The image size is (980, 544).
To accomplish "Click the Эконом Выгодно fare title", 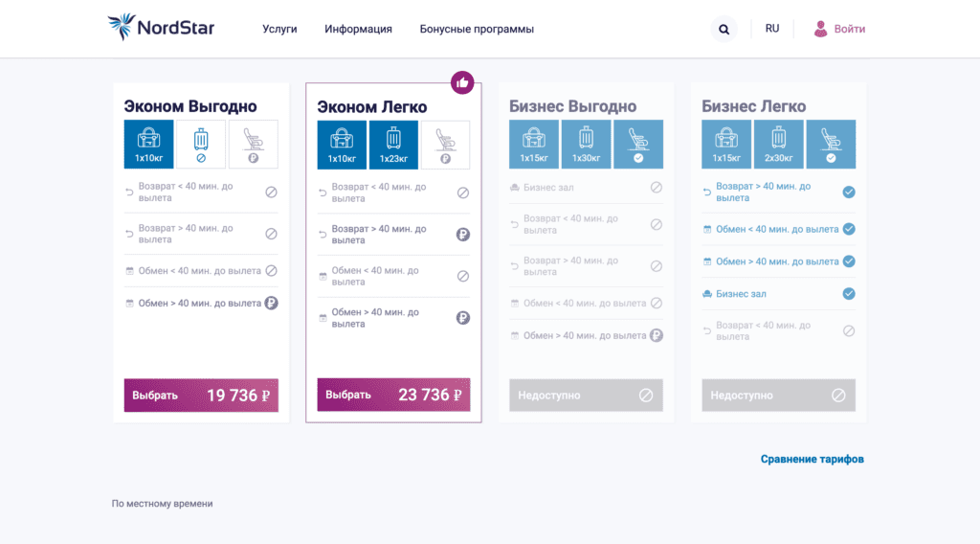I will [x=190, y=106].
